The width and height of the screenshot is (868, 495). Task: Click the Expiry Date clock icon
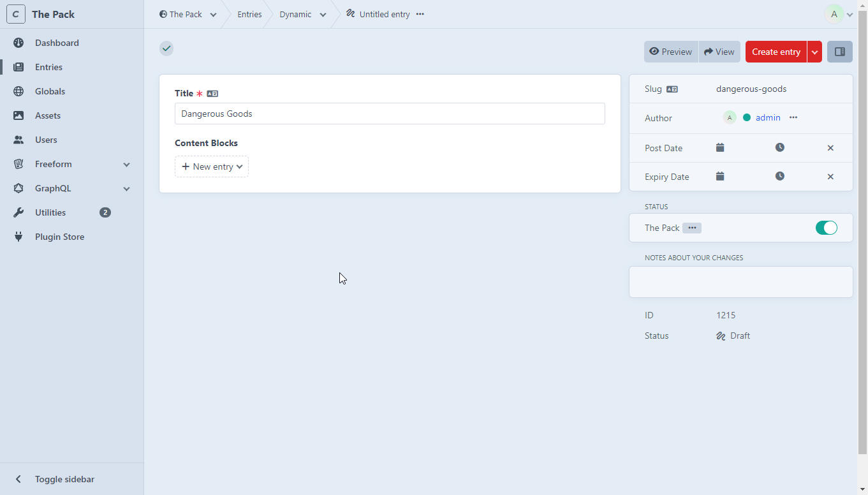(779, 176)
